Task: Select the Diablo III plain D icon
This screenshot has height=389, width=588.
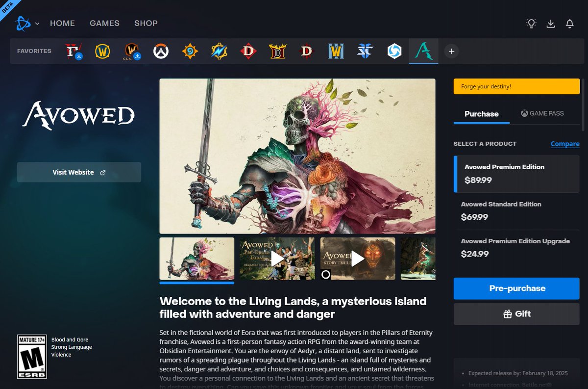Action: 307,51
